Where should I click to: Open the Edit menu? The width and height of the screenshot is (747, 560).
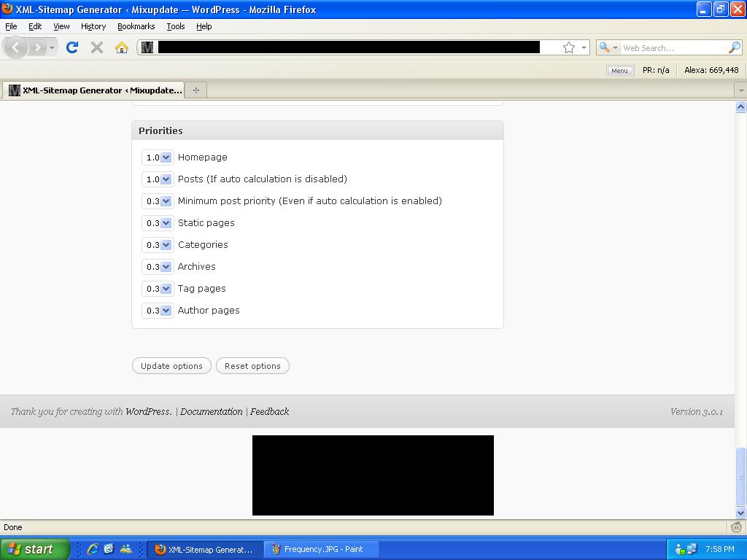point(35,27)
